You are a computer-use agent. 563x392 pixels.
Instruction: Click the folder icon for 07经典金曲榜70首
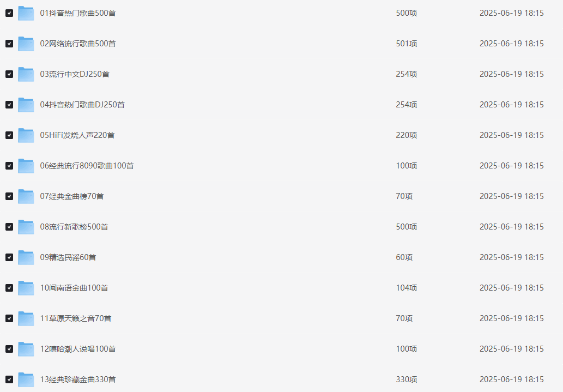pyautogui.click(x=26, y=196)
